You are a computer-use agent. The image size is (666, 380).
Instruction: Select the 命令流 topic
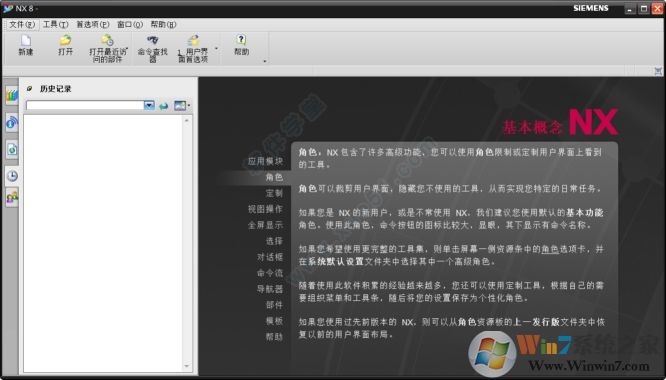tap(270, 273)
